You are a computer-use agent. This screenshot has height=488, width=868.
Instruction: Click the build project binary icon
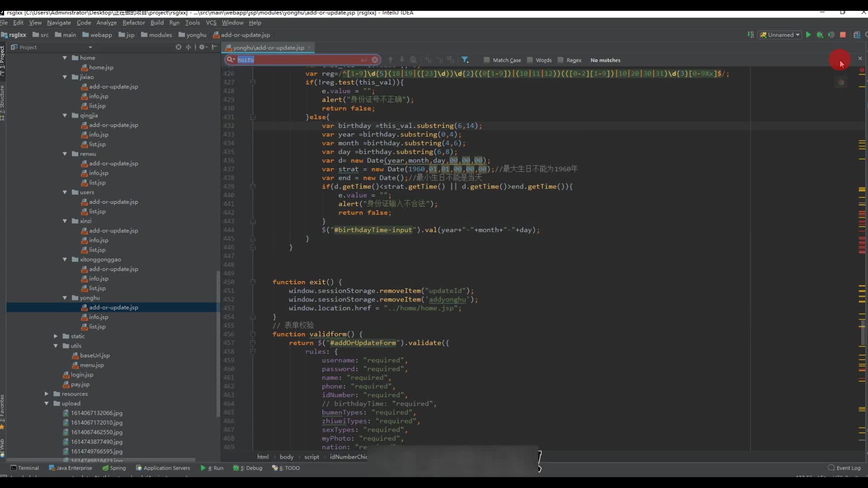(x=750, y=35)
